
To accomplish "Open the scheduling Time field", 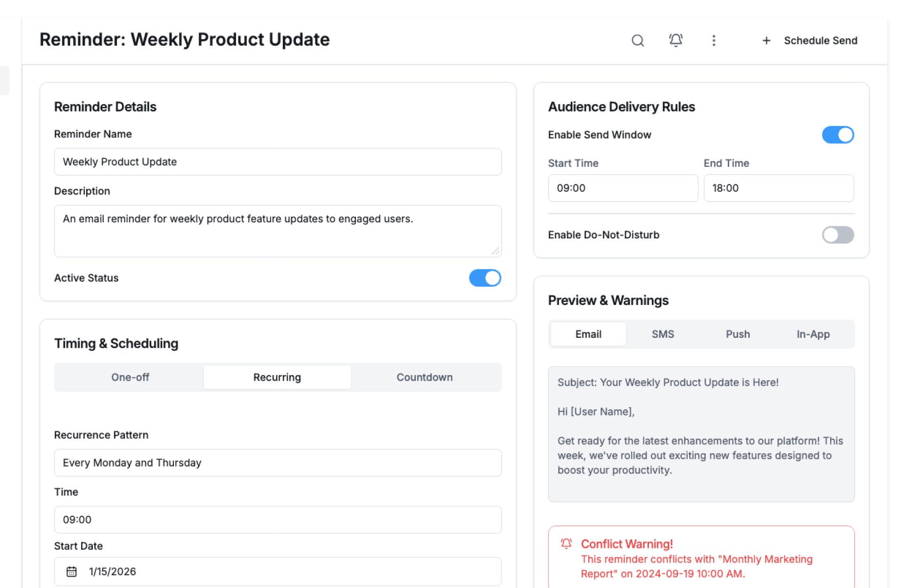I will (278, 520).
